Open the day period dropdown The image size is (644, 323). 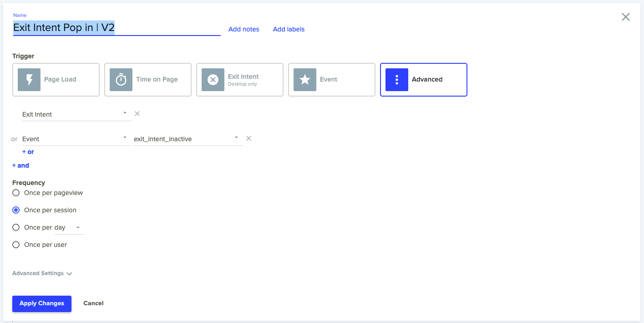(69, 227)
